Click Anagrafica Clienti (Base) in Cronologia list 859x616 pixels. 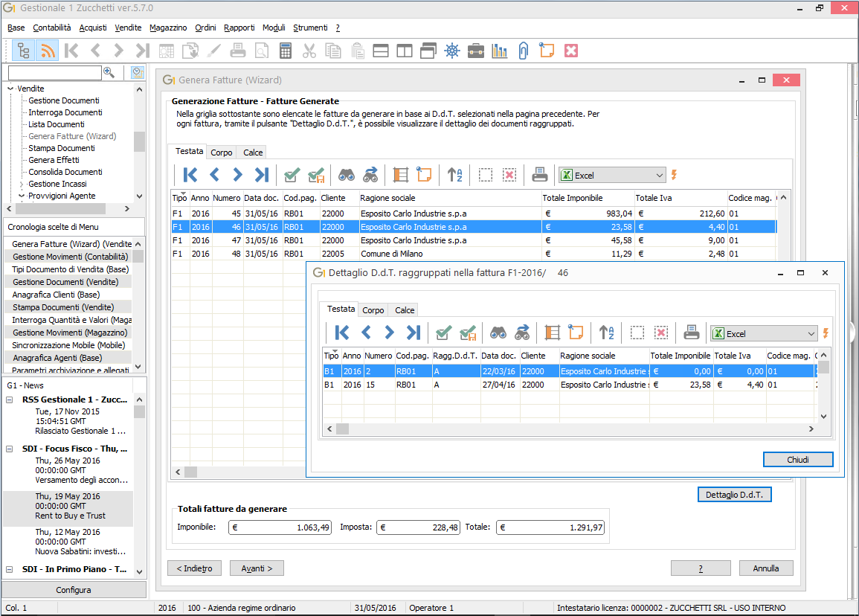[x=56, y=295]
